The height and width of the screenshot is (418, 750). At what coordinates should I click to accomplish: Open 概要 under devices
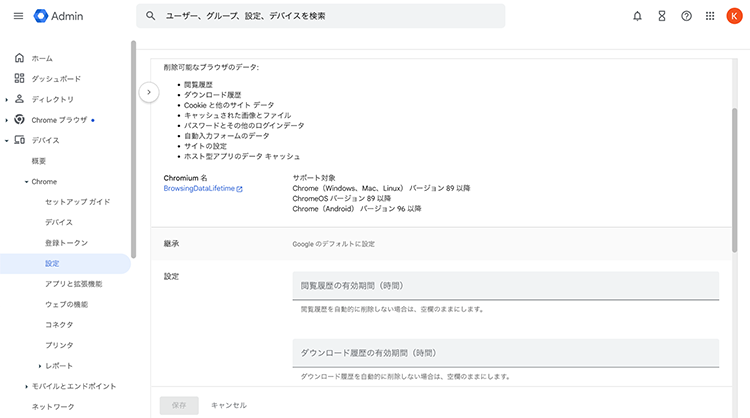(39, 161)
